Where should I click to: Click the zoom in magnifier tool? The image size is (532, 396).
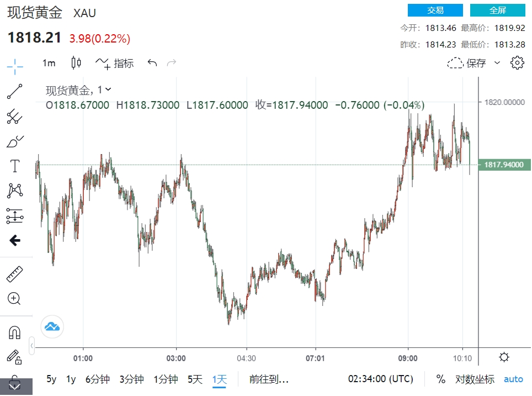point(15,299)
